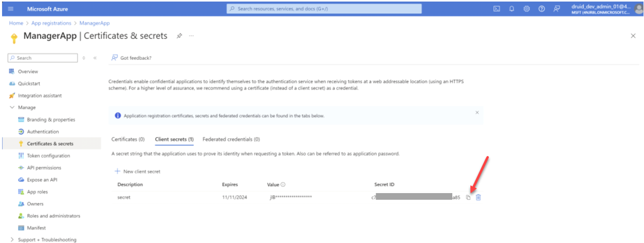Select the secret description cell
644x243 pixels.
click(x=124, y=197)
